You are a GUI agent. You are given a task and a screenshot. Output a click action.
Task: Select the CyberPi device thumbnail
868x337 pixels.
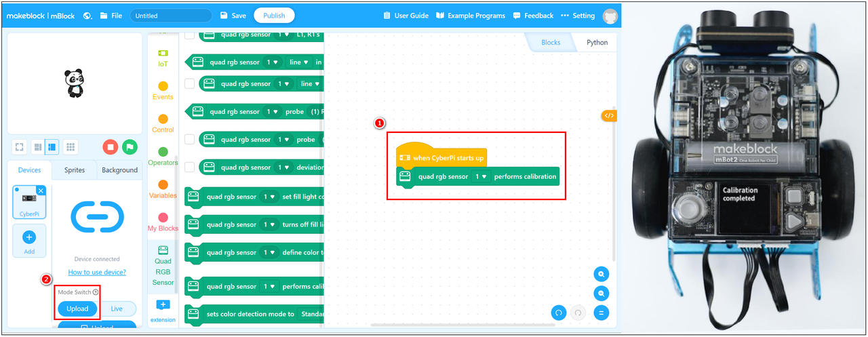coord(29,202)
